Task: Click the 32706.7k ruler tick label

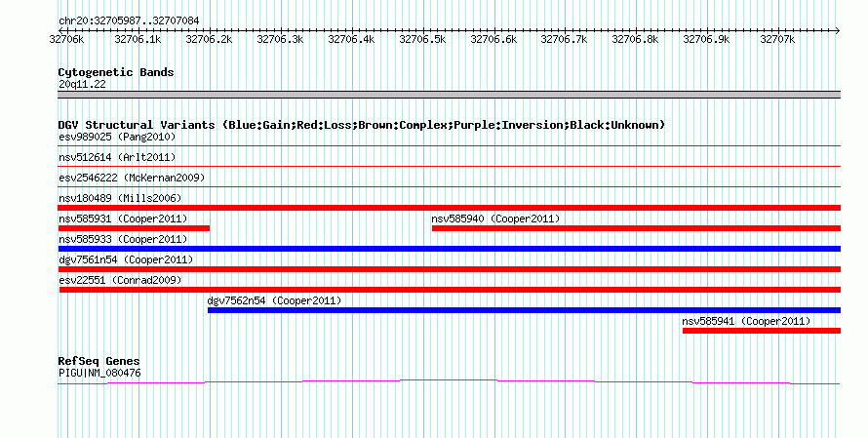Action: pos(564,39)
